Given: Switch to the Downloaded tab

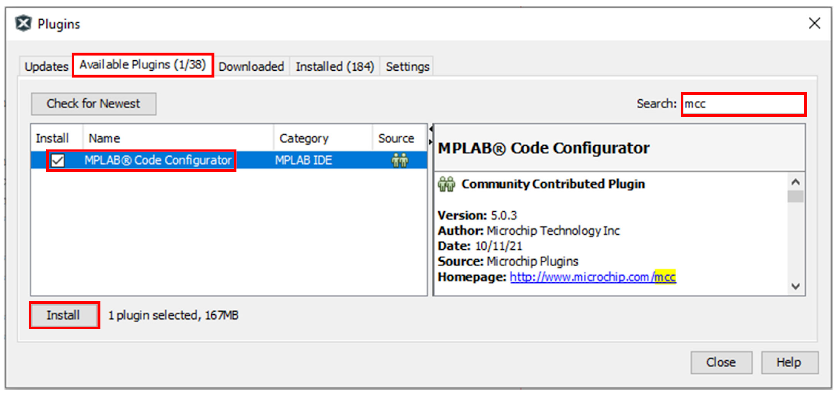Looking at the screenshot, I should (251, 67).
